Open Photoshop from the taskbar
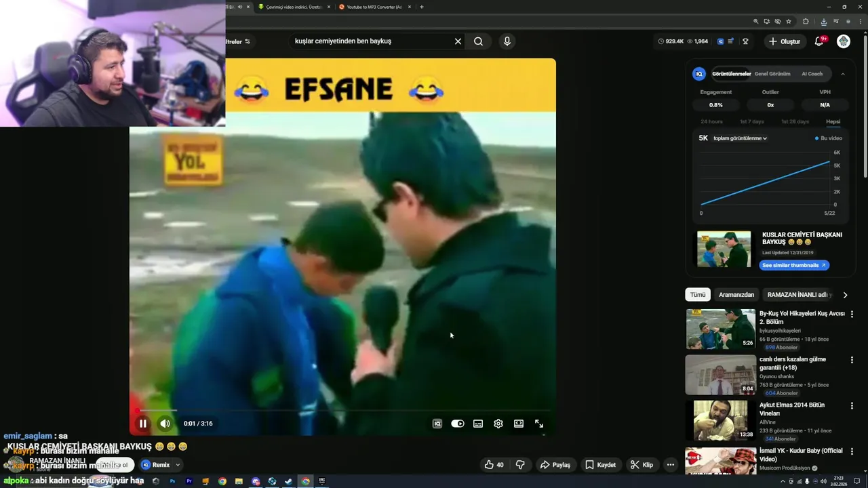 click(173, 481)
